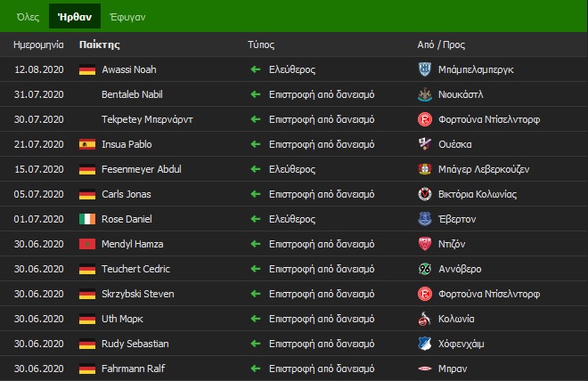588x381 pixels.
Task: Select the Ήρθαν tab
Action: pos(75,17)
